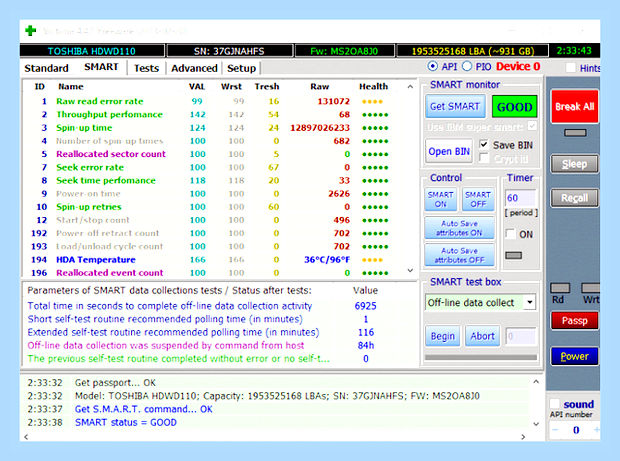Increase the API number with plus
This screenshot has width=620, height=461.
point(596,430)
